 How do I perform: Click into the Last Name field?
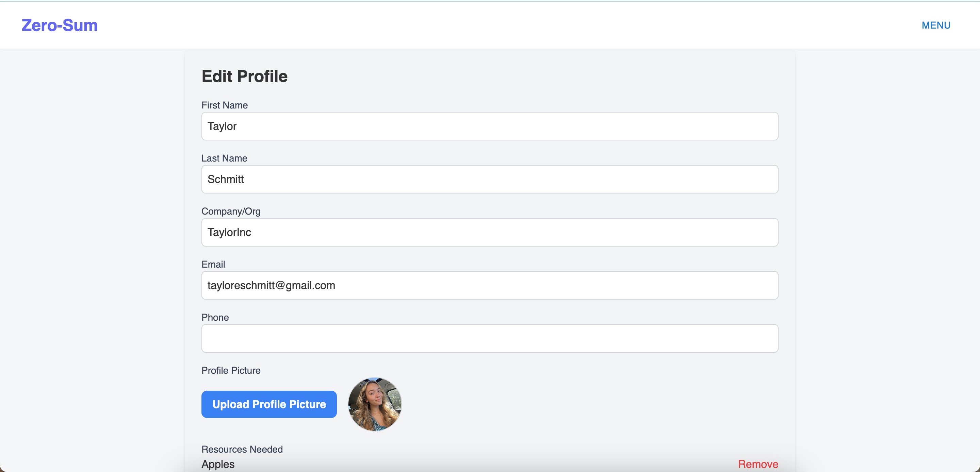[489, 179]
